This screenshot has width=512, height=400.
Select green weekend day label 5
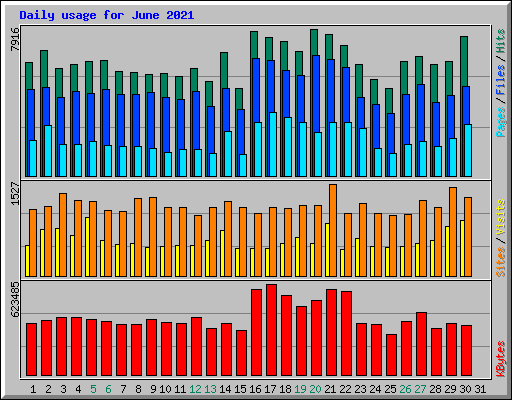tap(93, 389)
